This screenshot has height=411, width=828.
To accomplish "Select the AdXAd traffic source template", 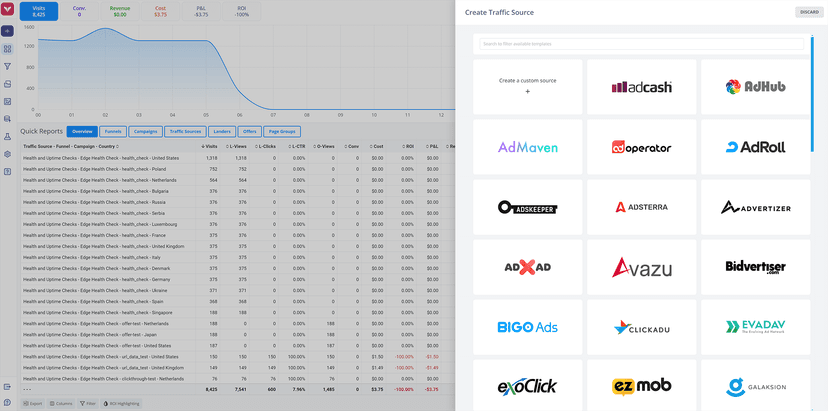I will click(528, 267).
